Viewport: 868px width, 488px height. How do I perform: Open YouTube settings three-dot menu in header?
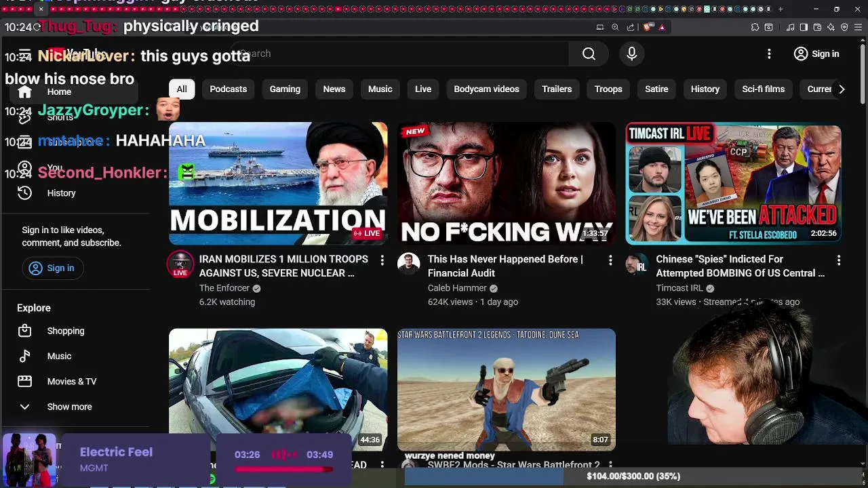[x=769, y=54]
